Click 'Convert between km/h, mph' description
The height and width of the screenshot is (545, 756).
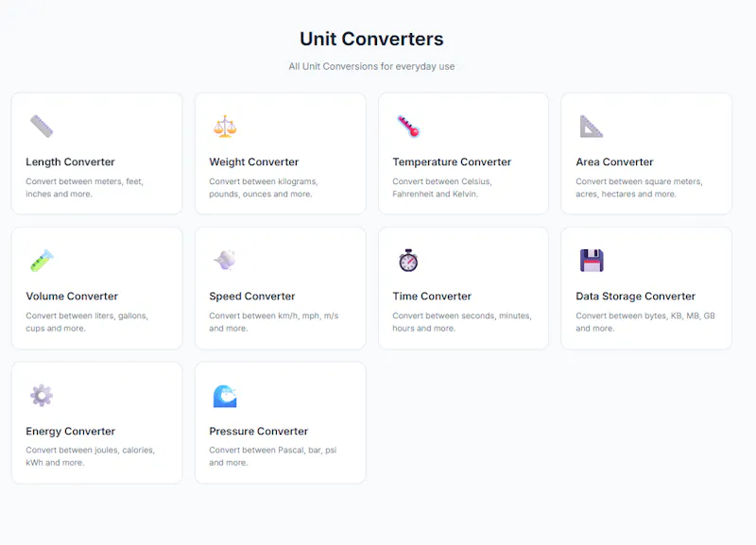(x=274, y=322)
